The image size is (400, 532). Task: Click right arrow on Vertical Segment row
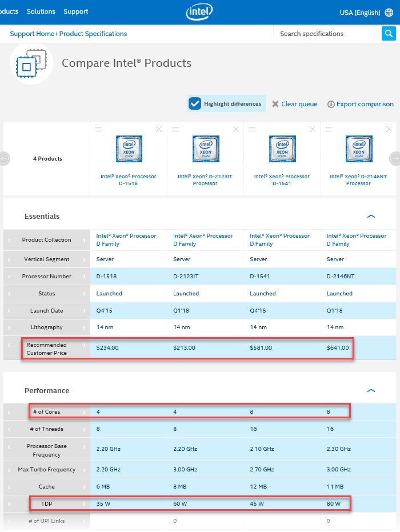point(84,259)
